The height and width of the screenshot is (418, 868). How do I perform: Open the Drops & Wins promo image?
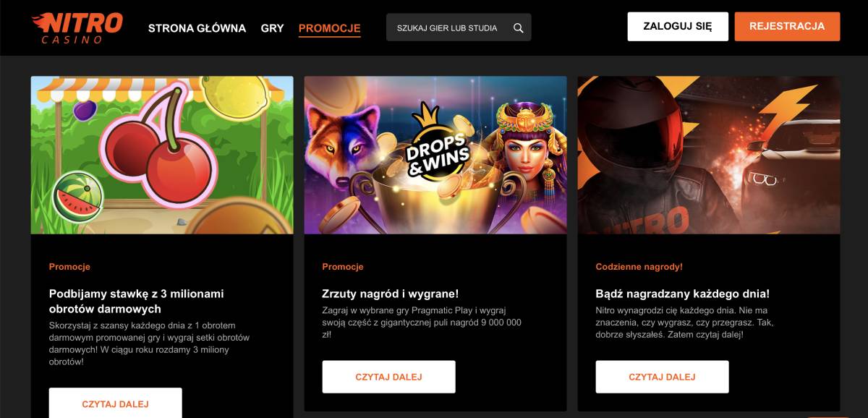(435, 155)
